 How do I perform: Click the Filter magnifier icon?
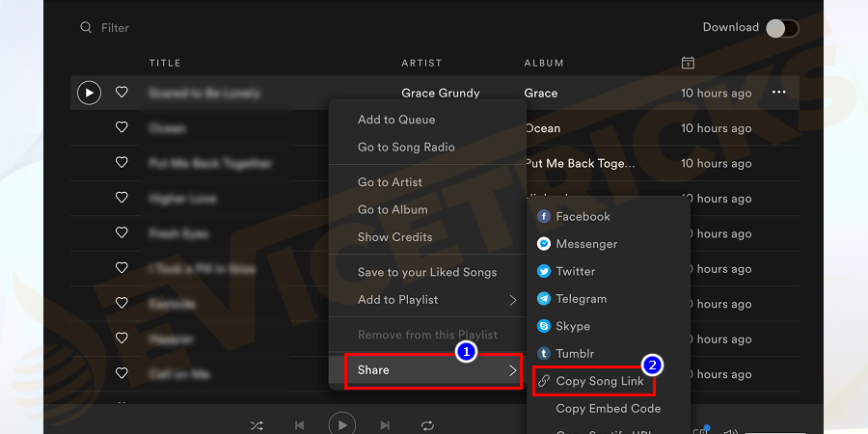pos(86,27)
